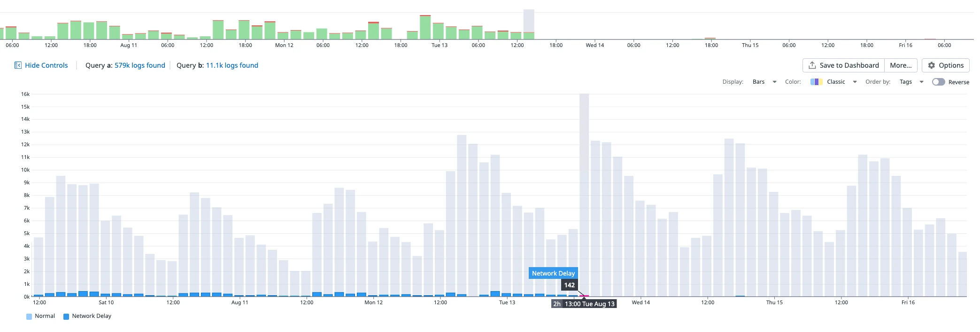Open the Display Bars dropdown
The width and height of the screenshot is (980, 332).
764,82
